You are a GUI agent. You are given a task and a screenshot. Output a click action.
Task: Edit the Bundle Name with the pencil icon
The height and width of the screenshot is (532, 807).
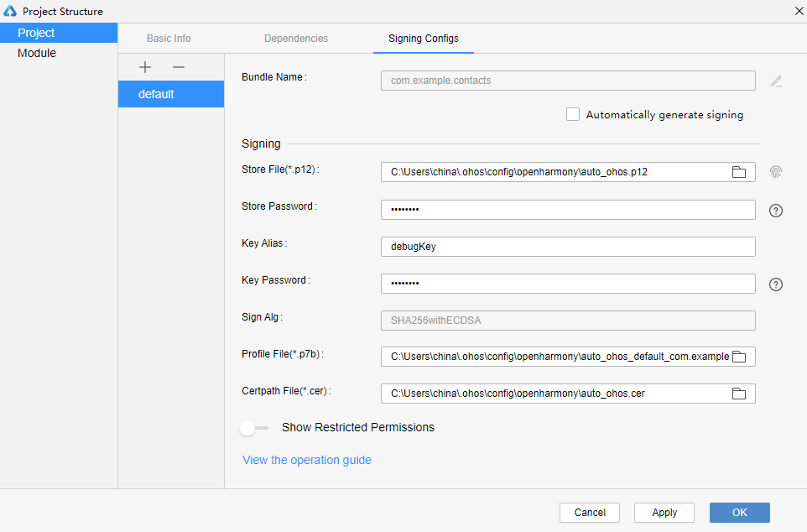coord(777,81)
